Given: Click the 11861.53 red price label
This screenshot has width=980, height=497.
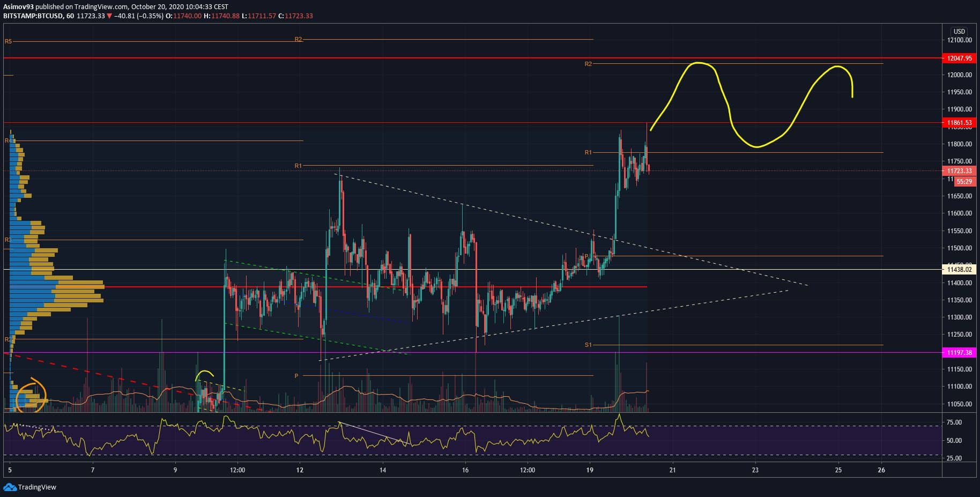Looking at the screenshot, I should 959,123.
